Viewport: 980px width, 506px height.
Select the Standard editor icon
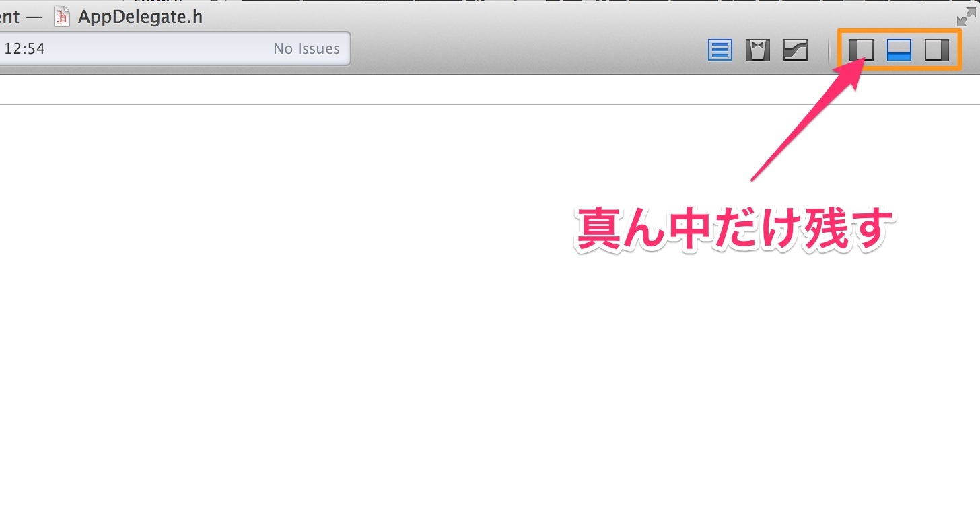pyautogui.click(x=720, y=50)
